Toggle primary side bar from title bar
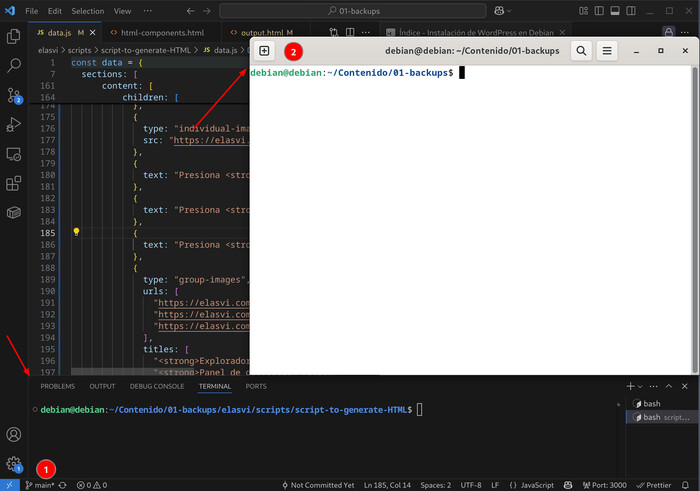This screenshot has width=700, height=491. pos(599,11)
